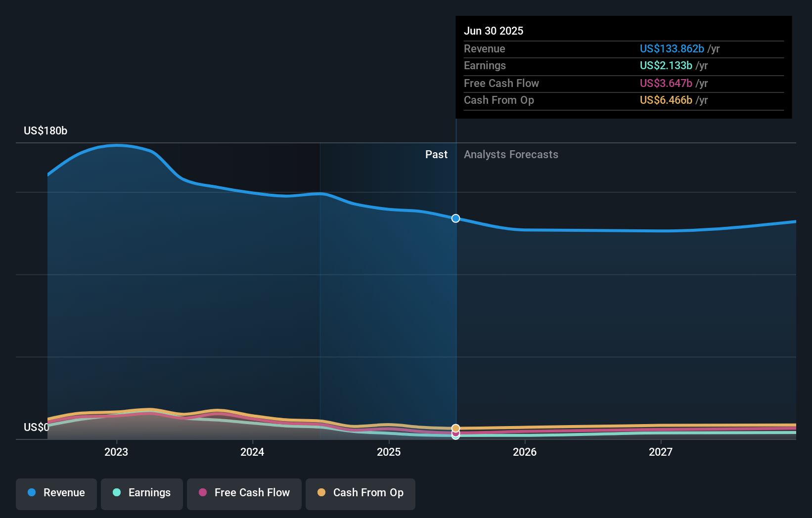Toggle the Cash From Op legend series
The image size is (812, 518).
pyautogui.click(x=361, y=493)
